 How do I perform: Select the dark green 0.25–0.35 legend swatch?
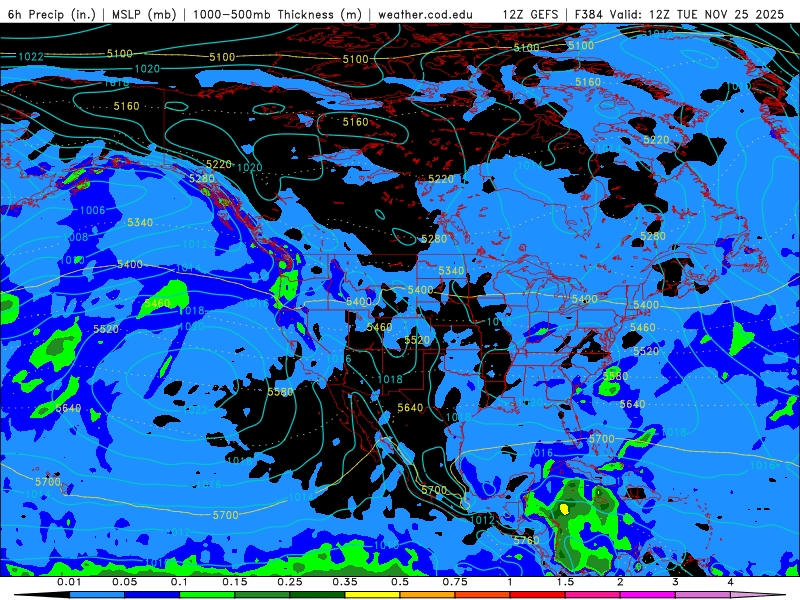[317, 595]
